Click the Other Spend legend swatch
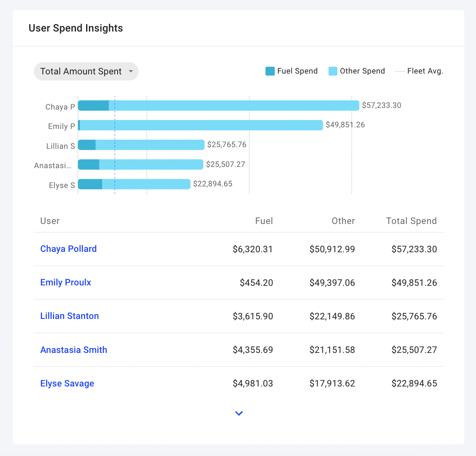Screen dimensions: 476x456 coord(333,71)
